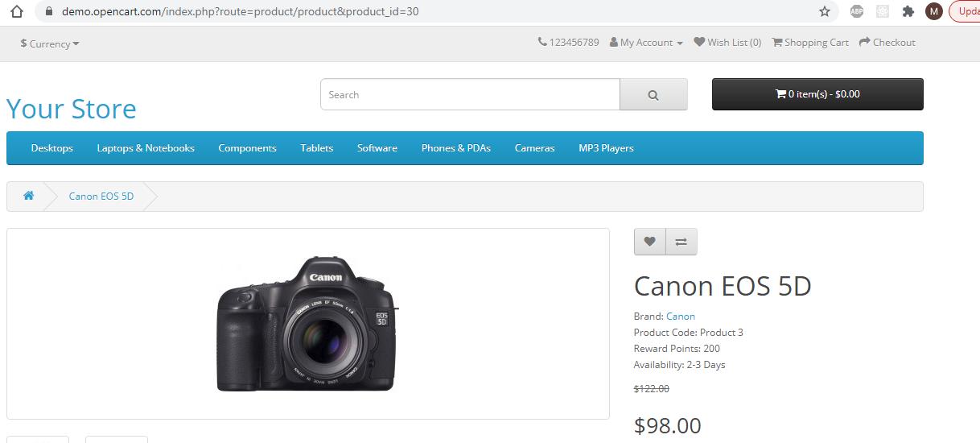
Task: Open the Tablets menu item
Action: 317,148
